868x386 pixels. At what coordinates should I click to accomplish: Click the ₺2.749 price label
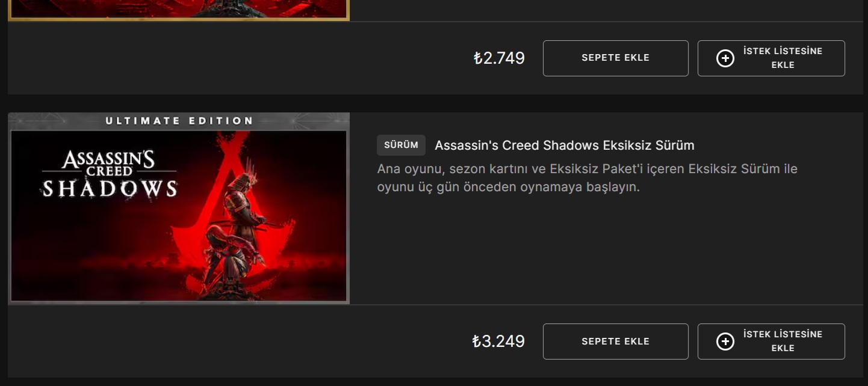tap(498, 58)
